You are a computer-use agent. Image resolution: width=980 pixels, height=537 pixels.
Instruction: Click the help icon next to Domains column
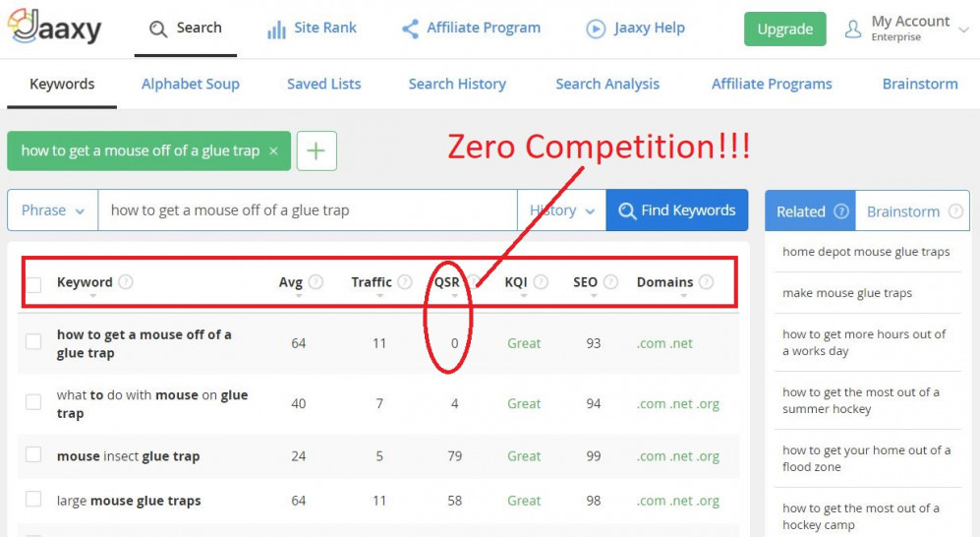pyautogui.click(x=707, y=282)
